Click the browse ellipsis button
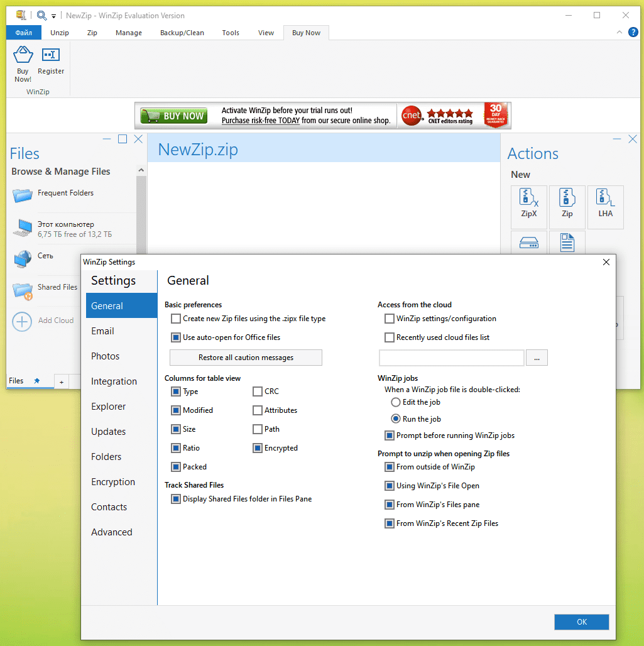Image resolution: width=644 pixels, height=646 pixels. pyautogui.click(x=537, y=358)
